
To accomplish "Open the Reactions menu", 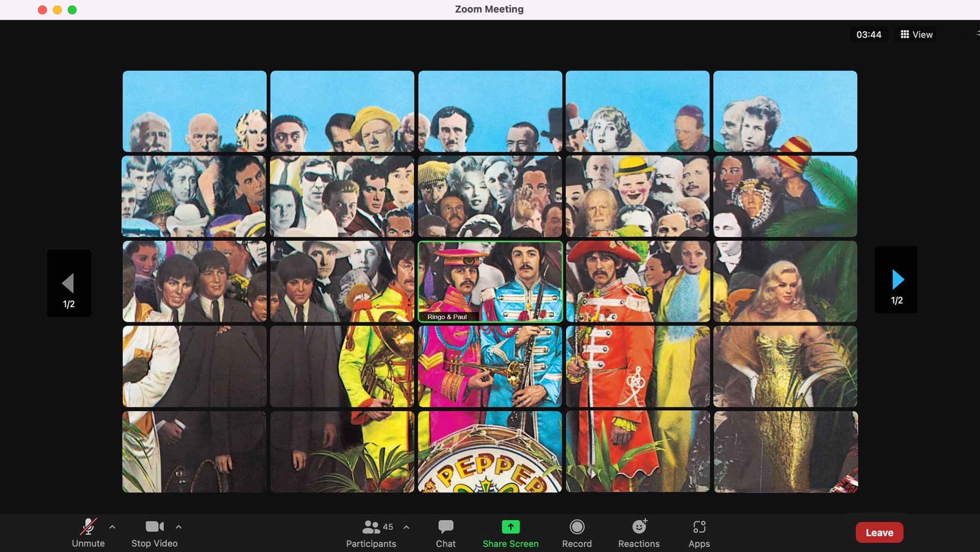I will (639, 533).
